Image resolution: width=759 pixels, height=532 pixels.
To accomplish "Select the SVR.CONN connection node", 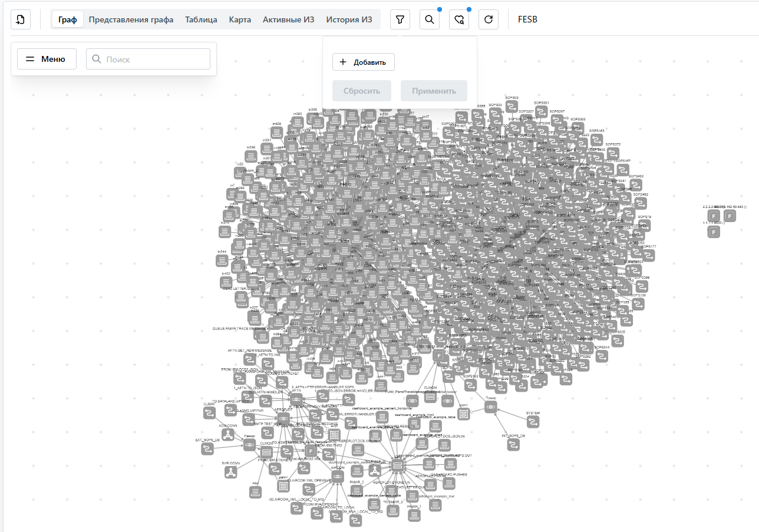I will [x=231, y=472].
